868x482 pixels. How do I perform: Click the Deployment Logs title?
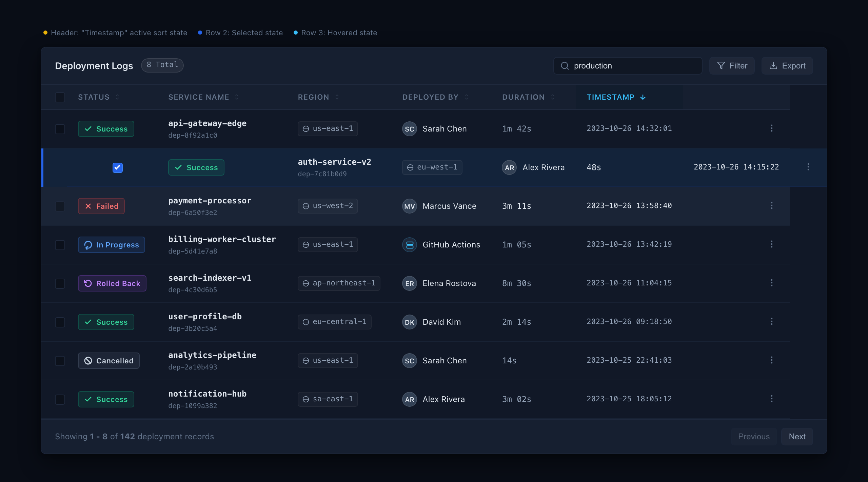[x=94, y=66]
